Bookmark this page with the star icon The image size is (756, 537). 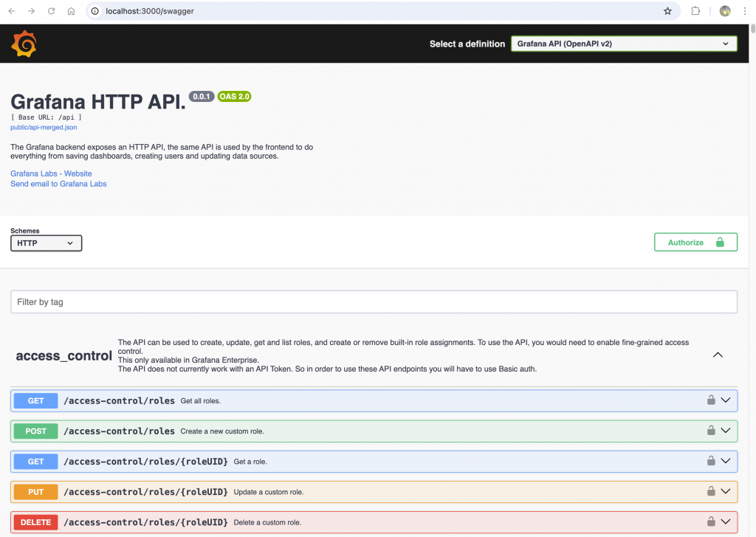pyautogui.click(x=667, y=11)
